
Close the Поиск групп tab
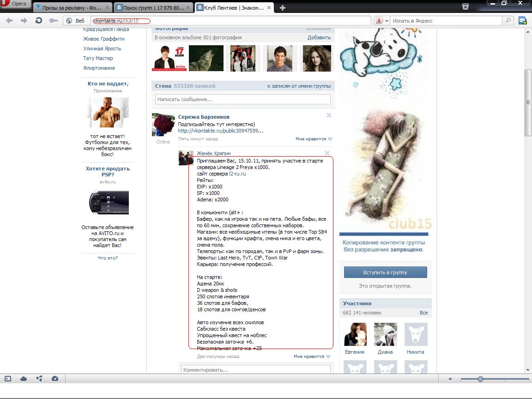pos(188,7)
